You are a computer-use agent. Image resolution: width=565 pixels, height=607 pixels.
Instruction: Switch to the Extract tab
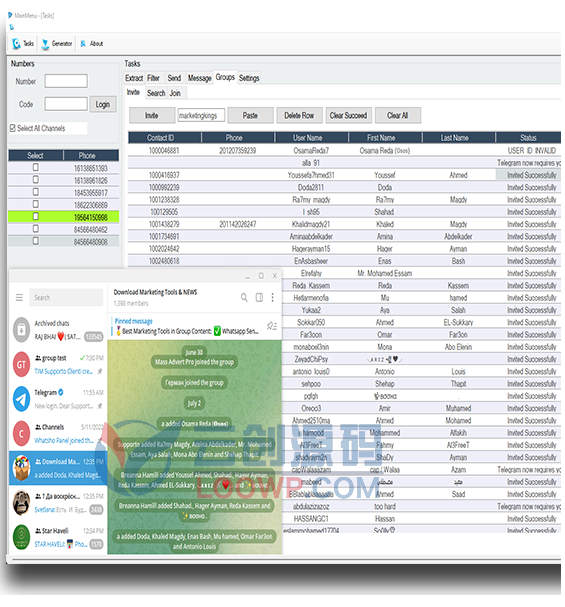(x=134, y=78)
